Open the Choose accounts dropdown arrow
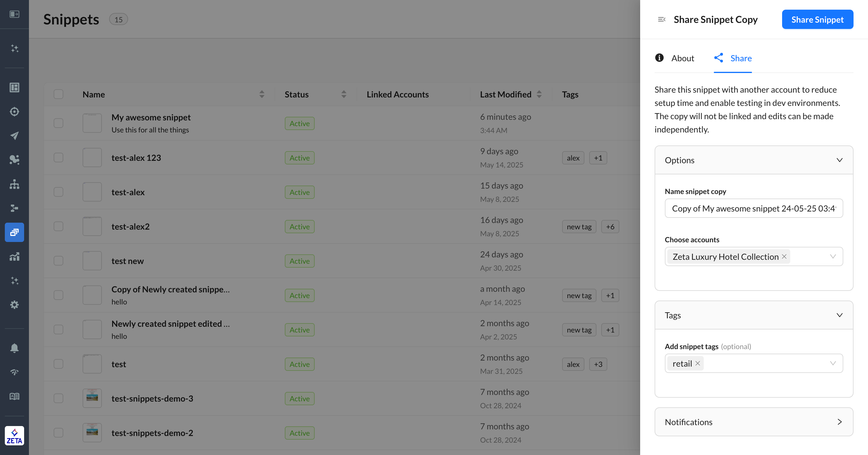This screenshot has height=455, width=868. pos(833,257)
